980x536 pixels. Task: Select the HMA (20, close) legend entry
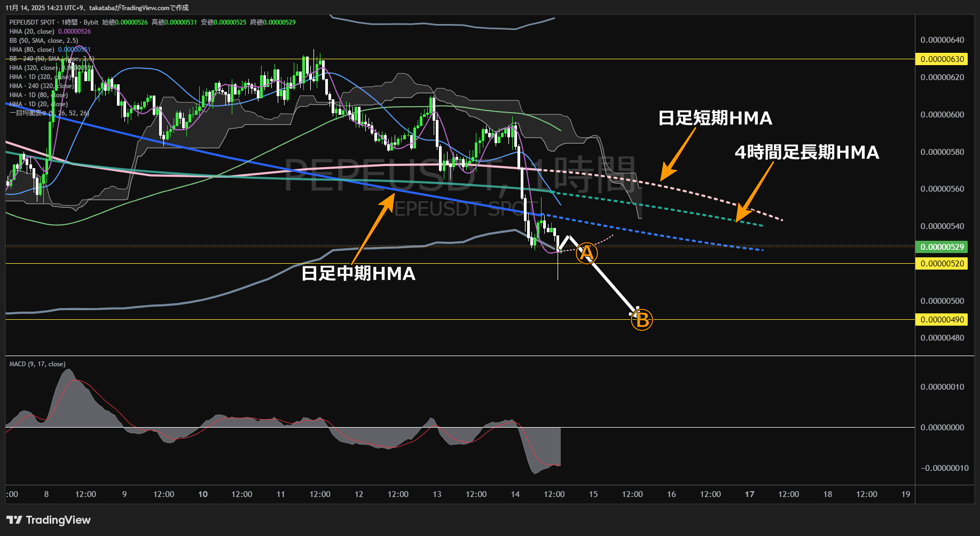pos(32,31)
